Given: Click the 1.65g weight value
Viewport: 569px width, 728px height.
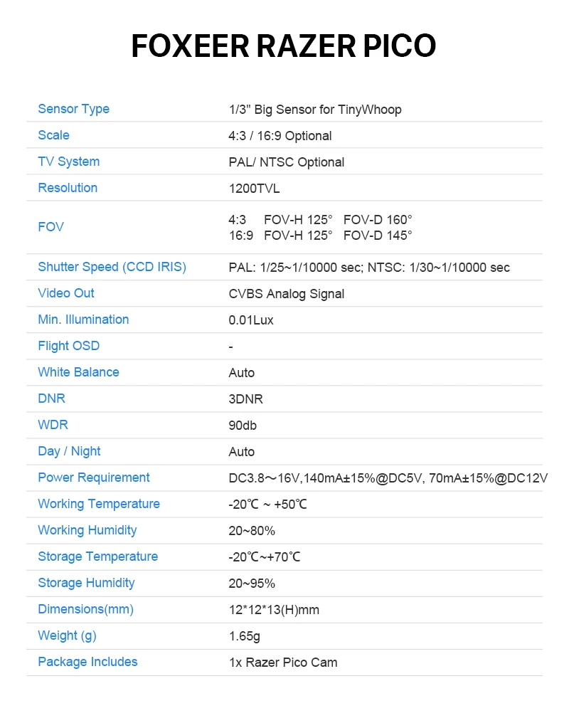Looking at the screenshot, I should click(x=245, y=636).
